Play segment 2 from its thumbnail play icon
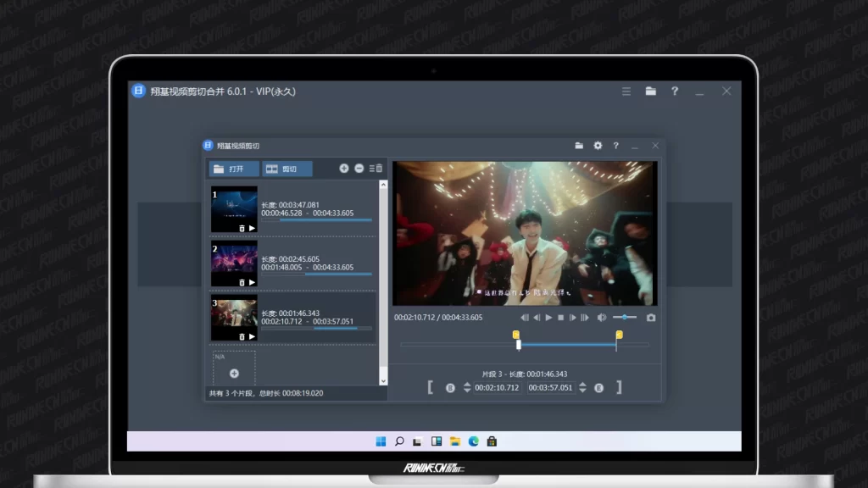868x488 pixels. click(252, 282)
